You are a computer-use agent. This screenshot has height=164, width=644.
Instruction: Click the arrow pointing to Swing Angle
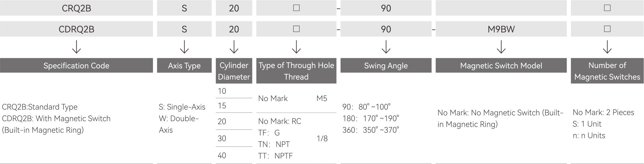point(386,47)
